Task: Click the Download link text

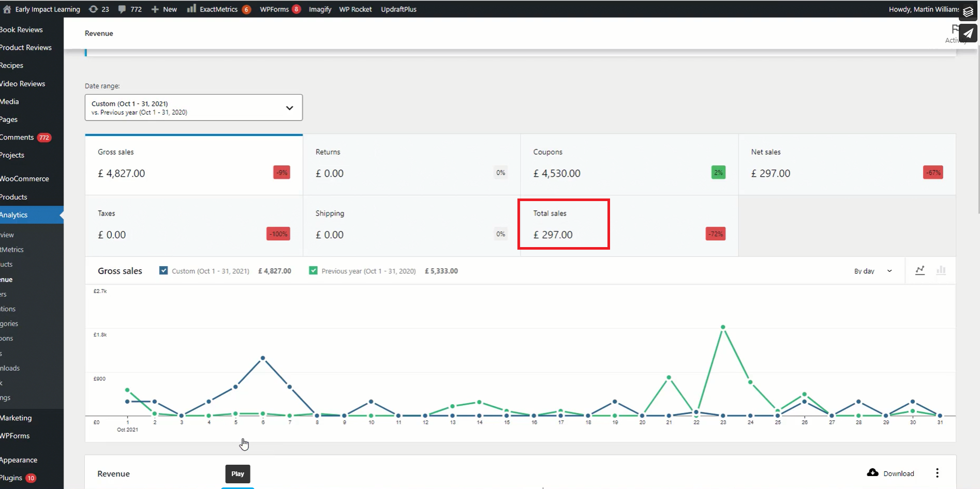Action: (x=899, y=473)
